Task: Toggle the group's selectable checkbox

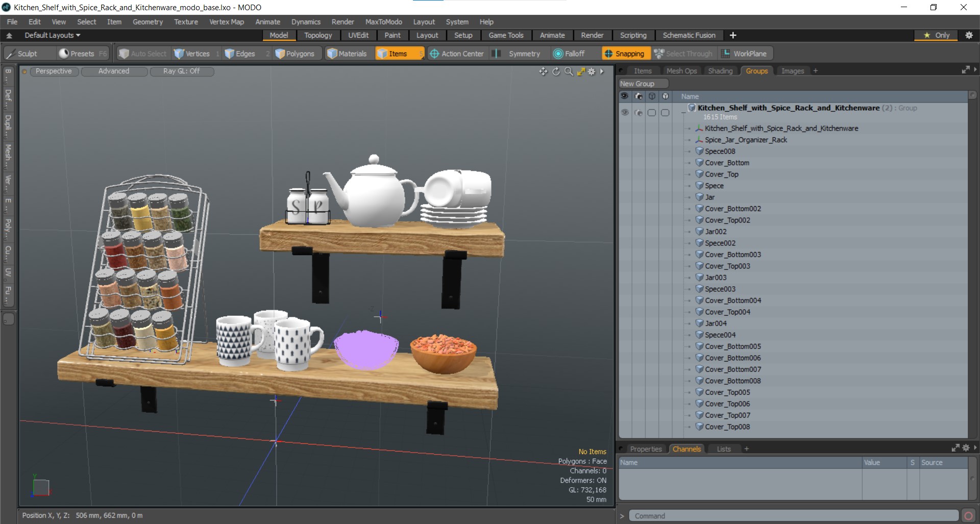Action: [x=652, y=113]
